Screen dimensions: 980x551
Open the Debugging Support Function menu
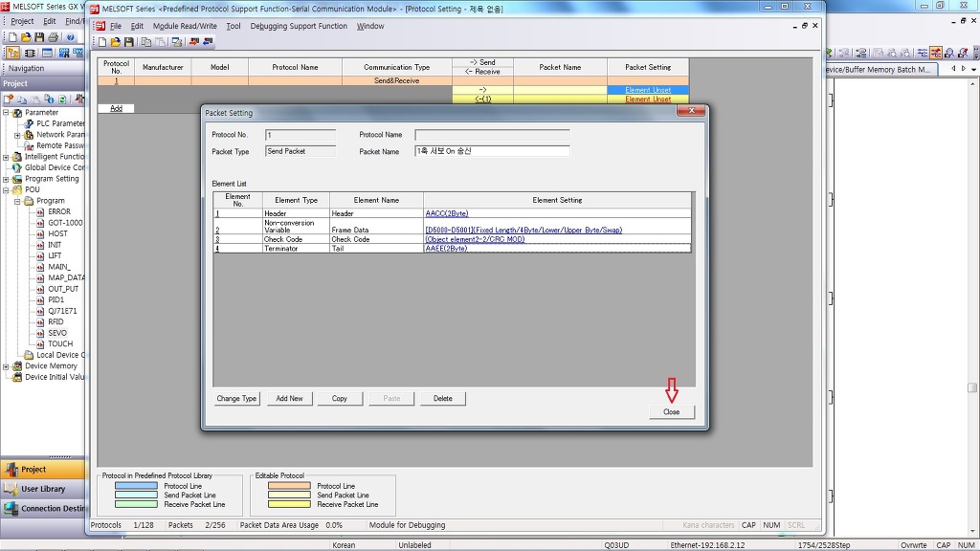299,26
